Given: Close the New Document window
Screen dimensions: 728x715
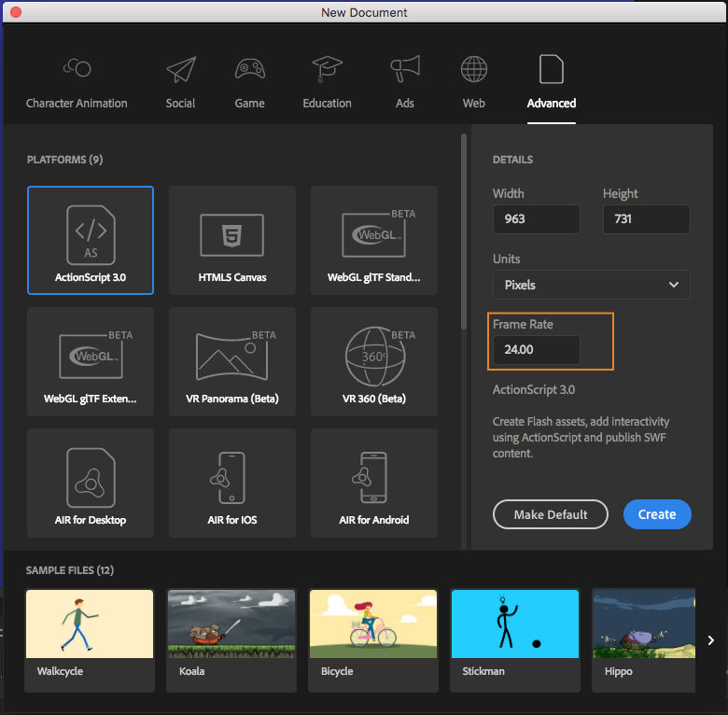Looking at the screenshot, I should 16,12.
